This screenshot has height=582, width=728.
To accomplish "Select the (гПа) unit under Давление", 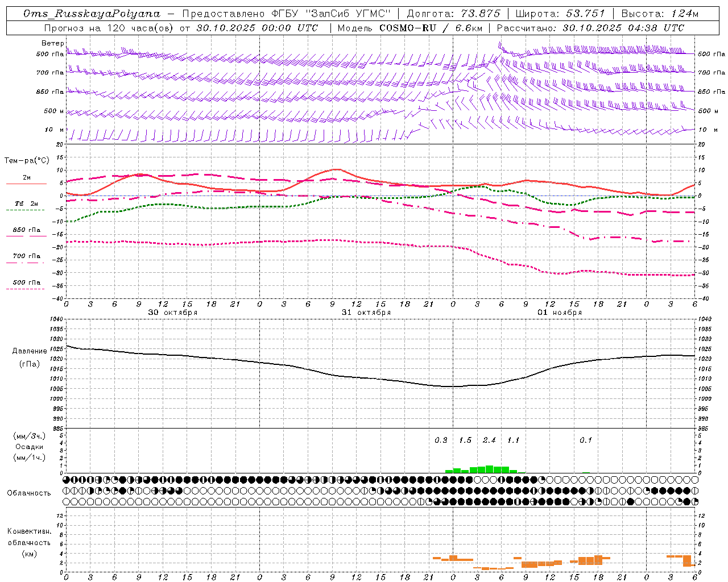I will [x=30, y=364].
